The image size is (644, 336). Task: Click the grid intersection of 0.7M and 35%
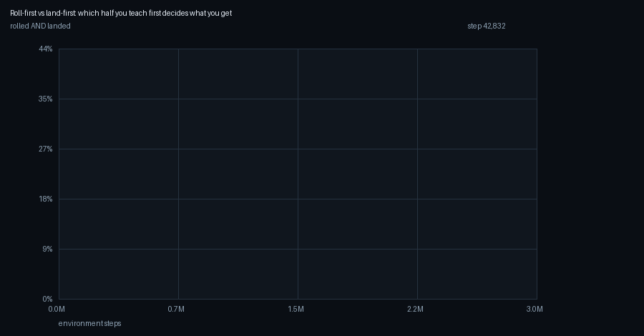pos(178,99)
